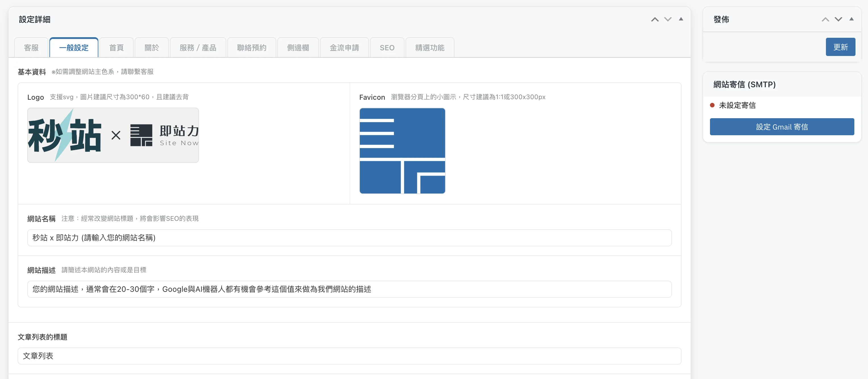Screen dimensions: 868x379
Task: Open the 聯絡預約 tab
Action: click(x=252, y=47)
